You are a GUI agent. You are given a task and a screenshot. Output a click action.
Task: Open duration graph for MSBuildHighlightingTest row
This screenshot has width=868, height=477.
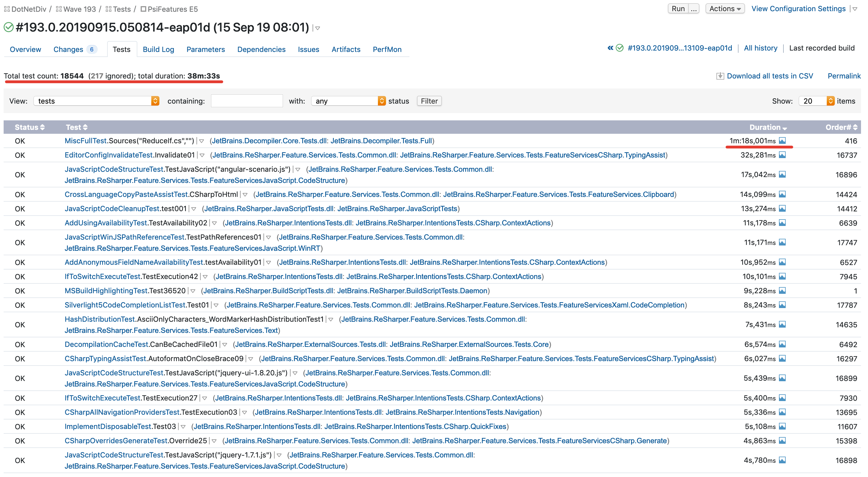[782, 290]
